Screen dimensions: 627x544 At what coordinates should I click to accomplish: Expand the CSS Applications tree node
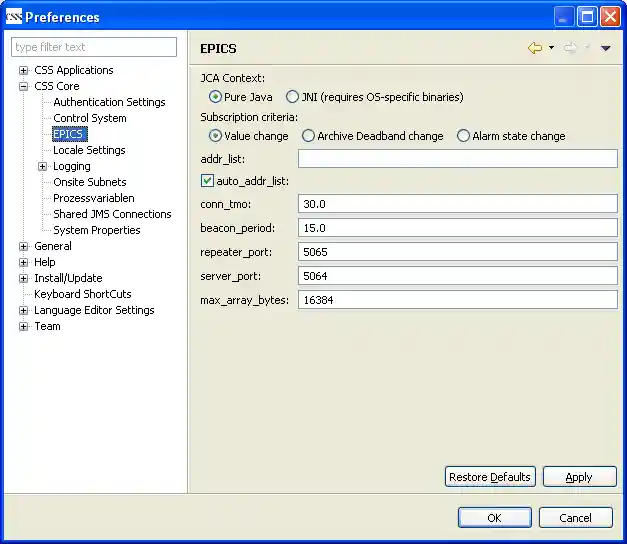click(24, 70)
